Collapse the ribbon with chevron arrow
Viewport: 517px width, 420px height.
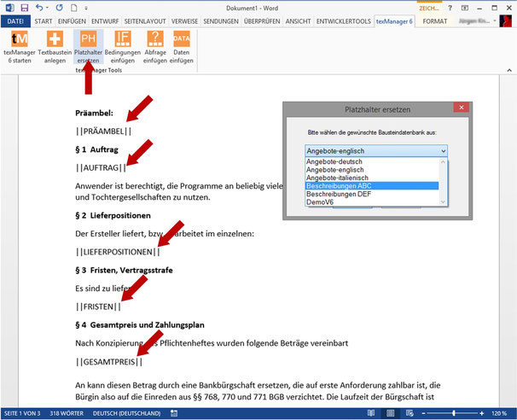click(x=509, y=70)
